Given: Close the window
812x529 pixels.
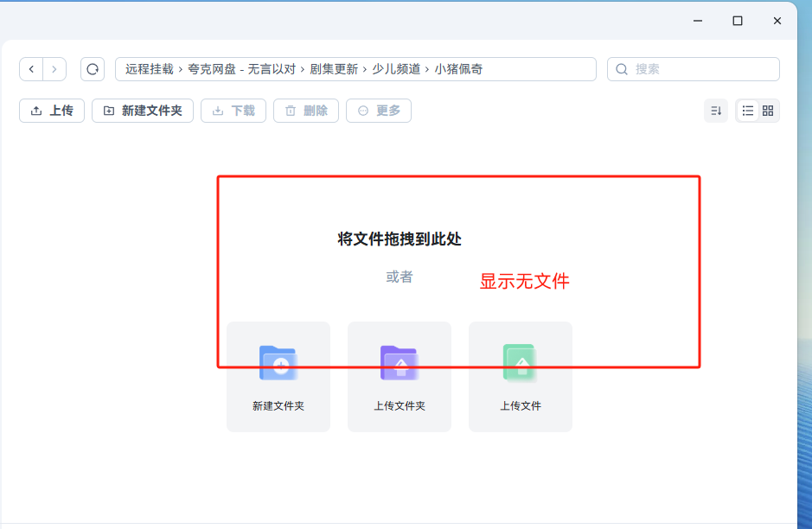Looking at the screenshot, I should [777, 21].
